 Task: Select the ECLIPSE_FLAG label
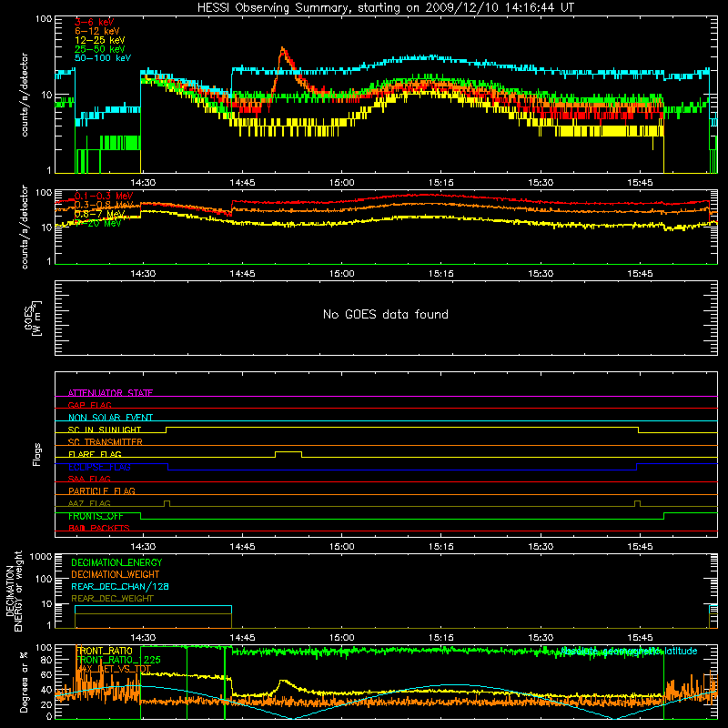(99, 467)
